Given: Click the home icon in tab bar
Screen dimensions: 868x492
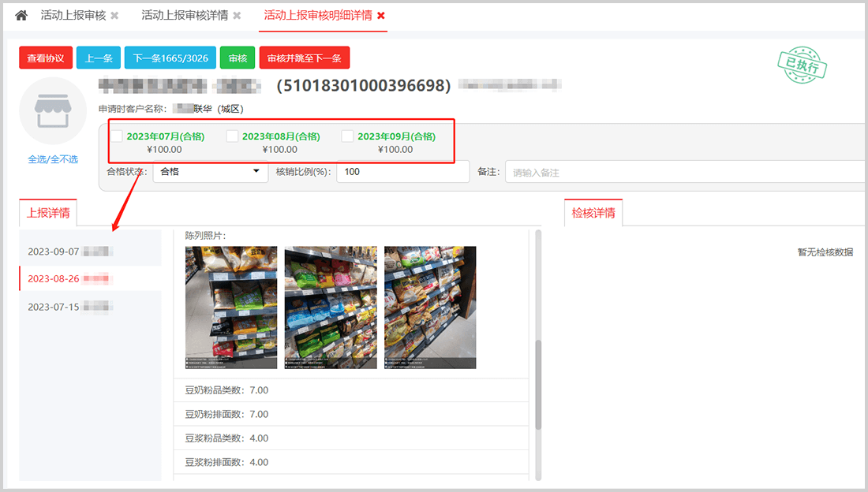Looking at the screenshot, I should pos(21,16).
